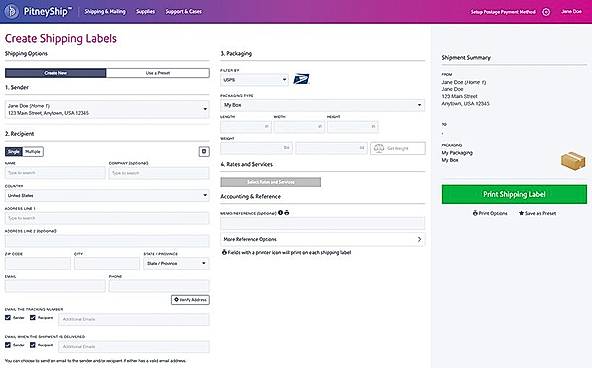Screen dimensions: 592x368
Task: Open the Packaging Type My Box dropdown
Action: click(x=322, y=105)
